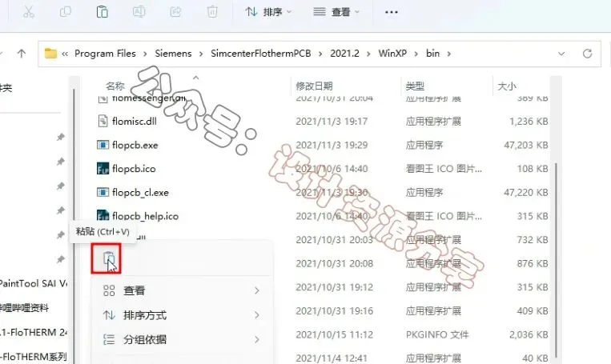611x364 pixels.
Task: Click the 大小 column header
Action: pos(507,86)
